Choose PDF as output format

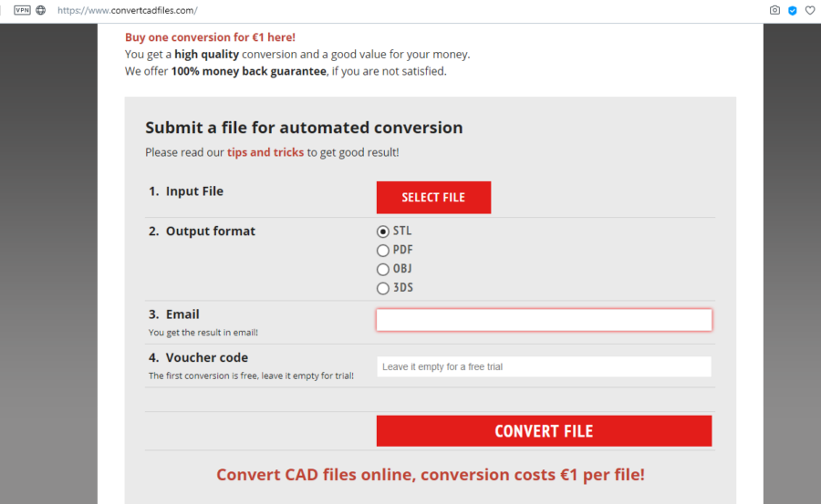tap(383, 250)
